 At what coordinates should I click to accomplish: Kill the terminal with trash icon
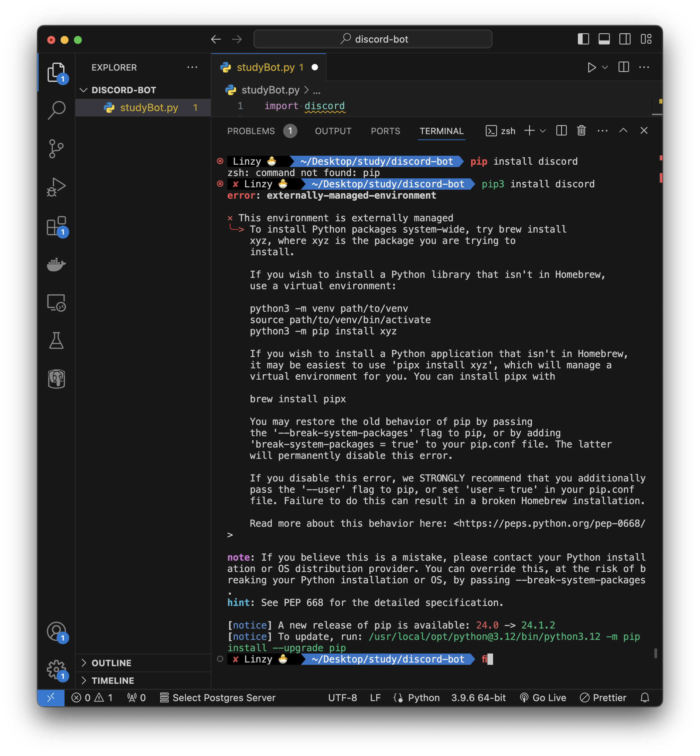point(582,131)
